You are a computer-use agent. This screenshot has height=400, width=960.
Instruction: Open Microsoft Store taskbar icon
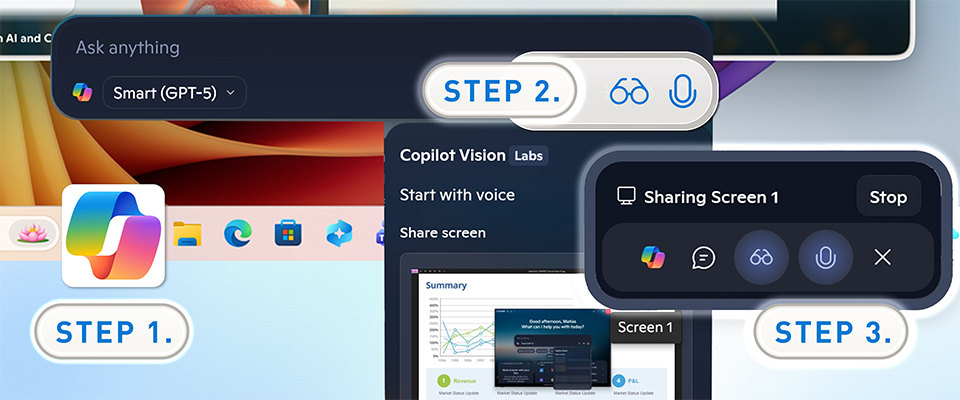click(x=288, y=233)
